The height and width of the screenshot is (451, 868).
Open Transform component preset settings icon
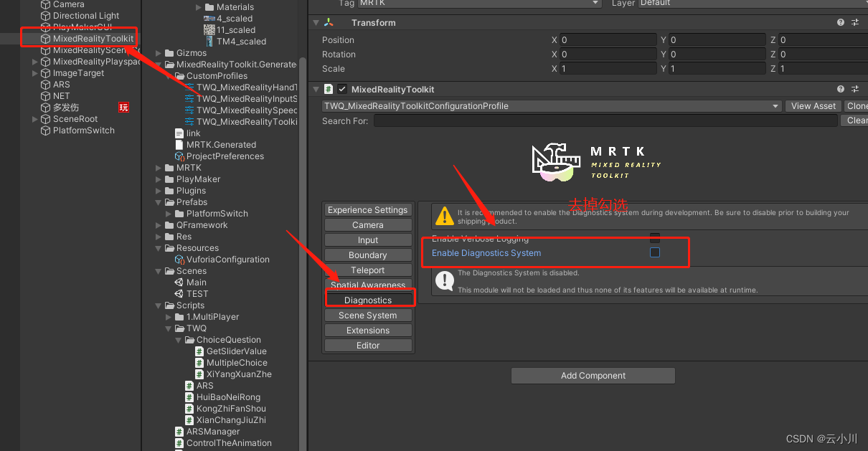coord(855,23)
